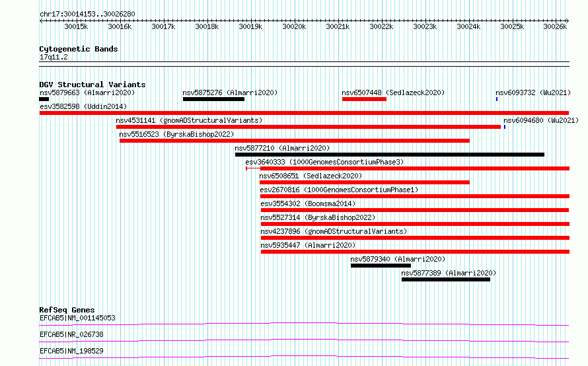Open the EFCAB5|NR_026738 transcript label
This screenshot has width=588, height=366.
point(71,334)
